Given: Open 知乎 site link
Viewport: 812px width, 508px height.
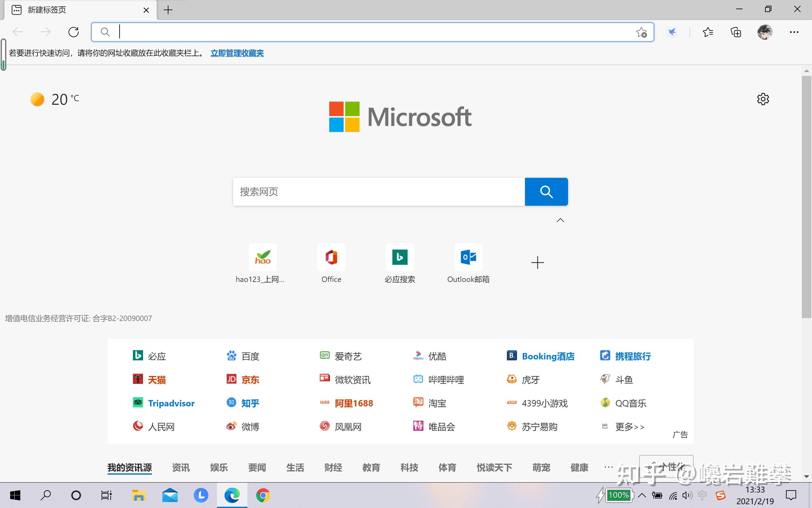Looking at the screenshot, I should tap(243, 403).
